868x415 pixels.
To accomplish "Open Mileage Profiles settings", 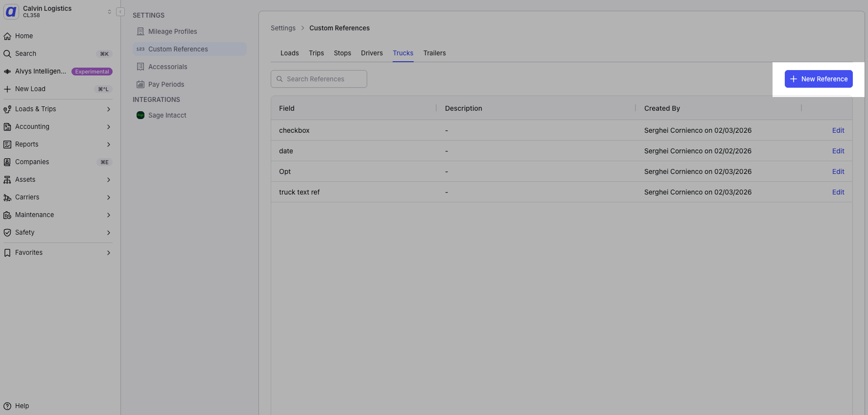I will coord(189,31).
